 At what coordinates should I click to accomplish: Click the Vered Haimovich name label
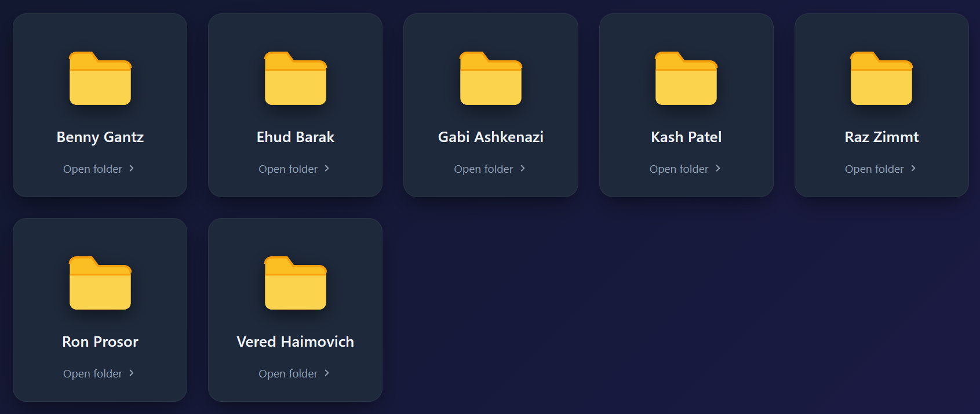pyautogui.click(x=296, y=342)
